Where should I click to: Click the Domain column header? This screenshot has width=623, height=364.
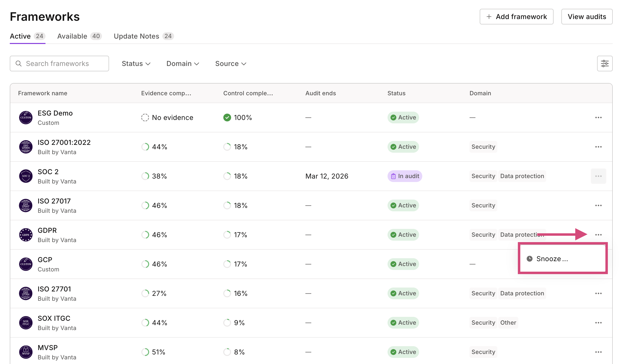point(480,93)
